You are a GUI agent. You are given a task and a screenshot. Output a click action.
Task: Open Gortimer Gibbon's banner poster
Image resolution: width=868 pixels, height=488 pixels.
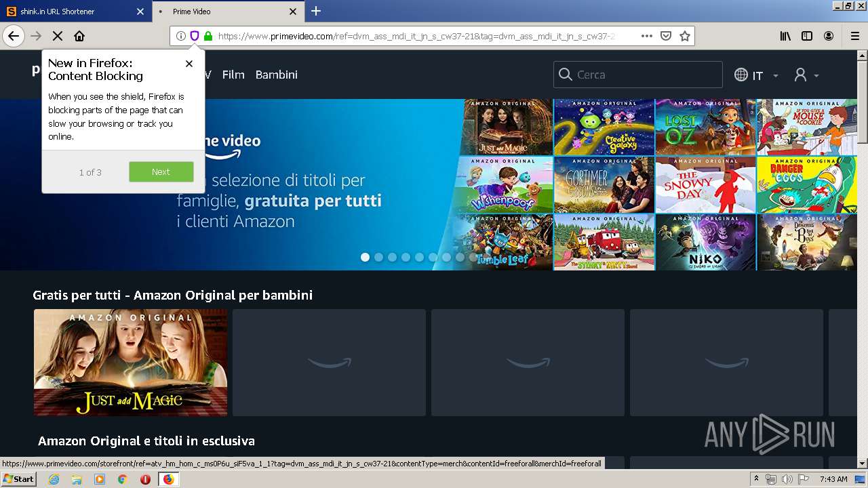(604, 185)
